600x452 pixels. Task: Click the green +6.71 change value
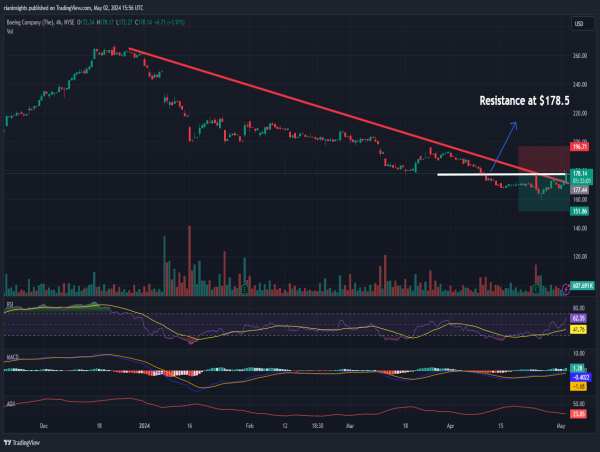pos(160,23)
